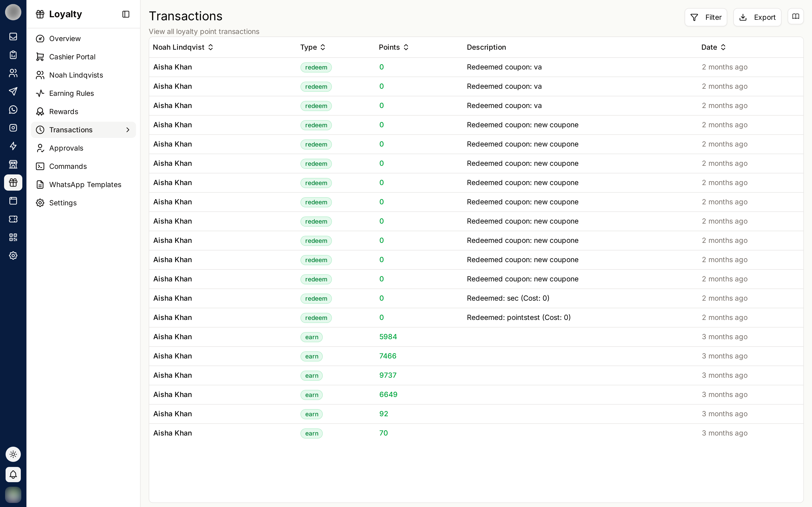Click the Export button
The height and width of the screenshot is (507, 812).
click(x=757, y=17)
